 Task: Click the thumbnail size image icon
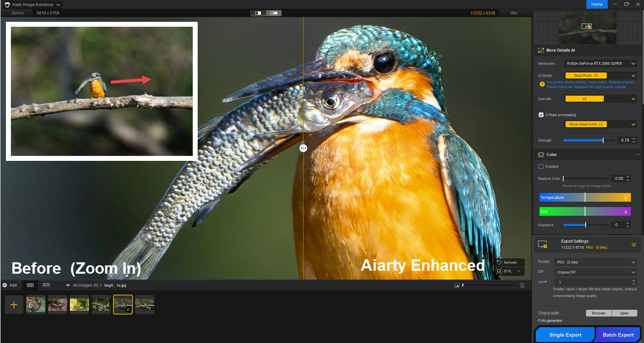click(x=457, y=285)
